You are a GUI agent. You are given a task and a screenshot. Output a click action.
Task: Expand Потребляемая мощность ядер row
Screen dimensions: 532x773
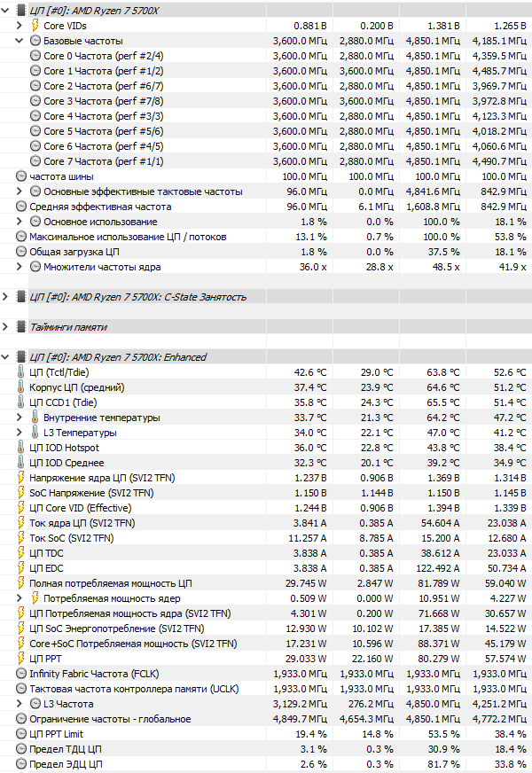click(x=20, y=598)
